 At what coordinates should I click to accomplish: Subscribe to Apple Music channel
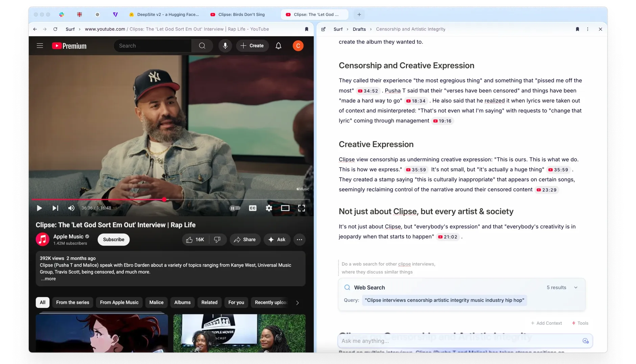114,240
